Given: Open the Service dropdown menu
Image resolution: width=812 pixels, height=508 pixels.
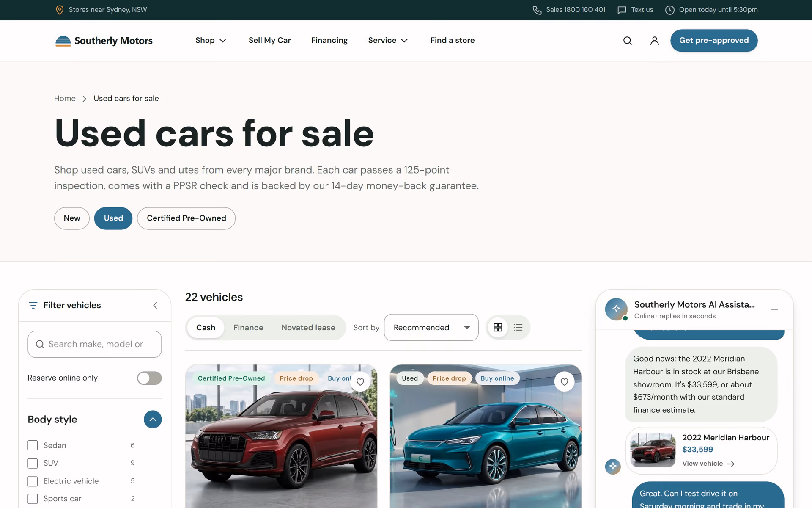Looking at the screenshot, I should click(x=388, y=41).
